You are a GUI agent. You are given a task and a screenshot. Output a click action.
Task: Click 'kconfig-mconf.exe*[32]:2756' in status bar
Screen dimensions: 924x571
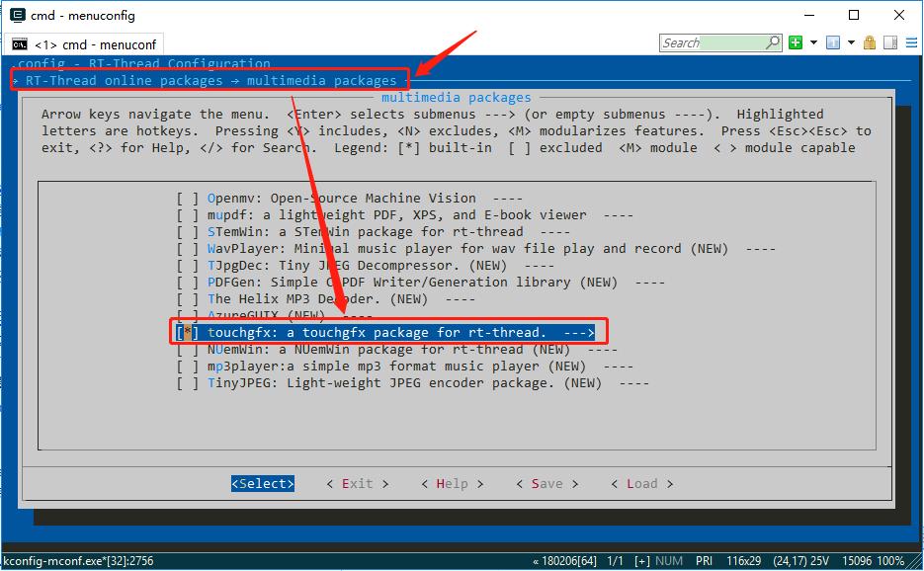(x=78, y=561)
